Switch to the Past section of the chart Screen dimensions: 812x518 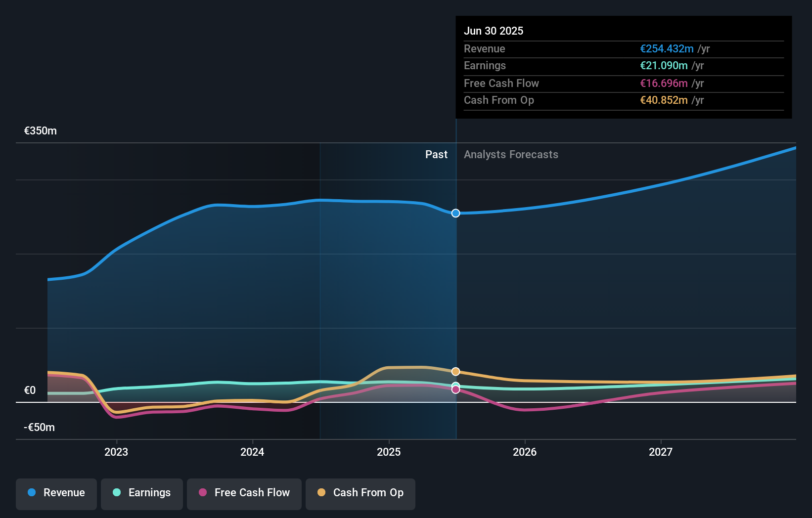436,154
